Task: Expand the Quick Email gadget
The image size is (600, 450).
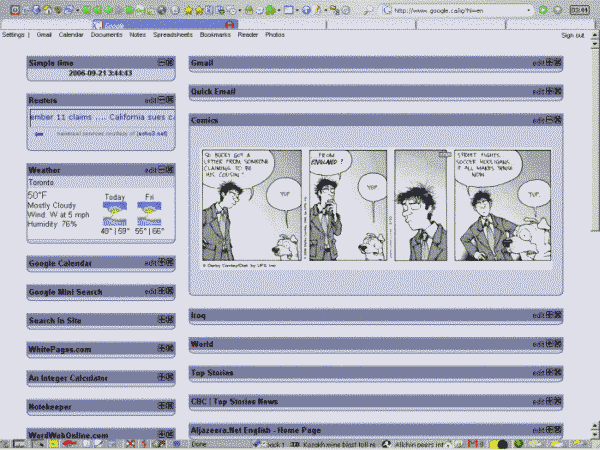Action: [x=549, y=91]
